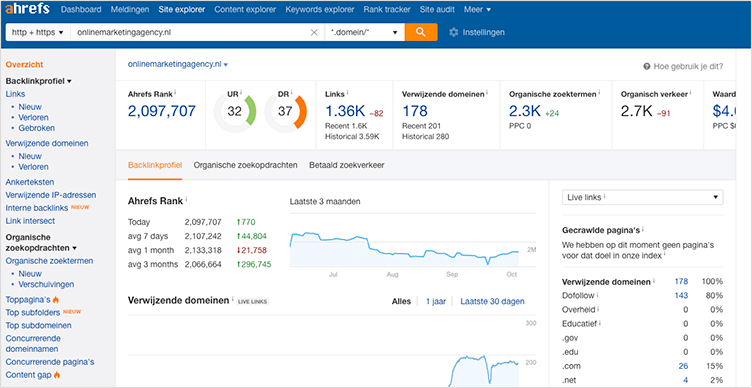Click the info icon next to Organisch verkeer

click(x=692, y=92)
